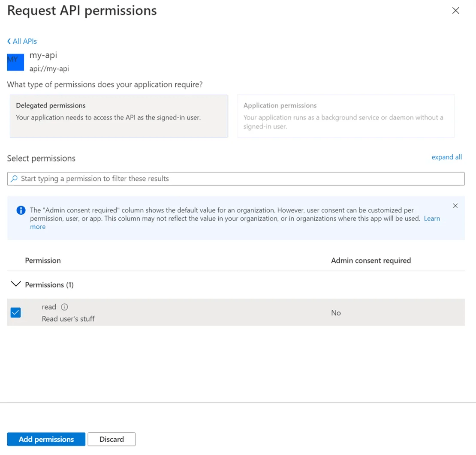The width and height of the screenshot is (476, 455).
Task: Select the Delegated permissions card
Action: 118,116
